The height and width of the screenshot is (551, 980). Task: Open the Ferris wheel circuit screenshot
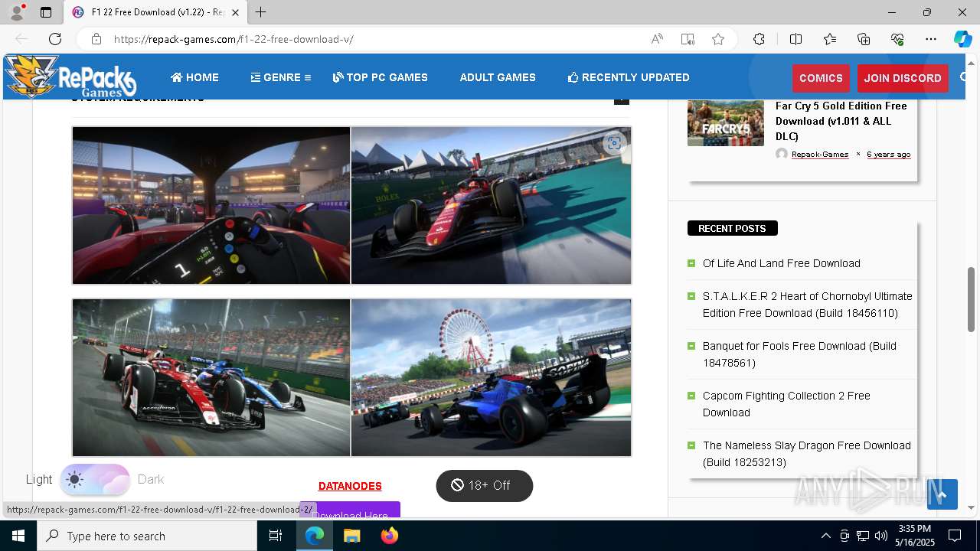click(x=491, y=377)
